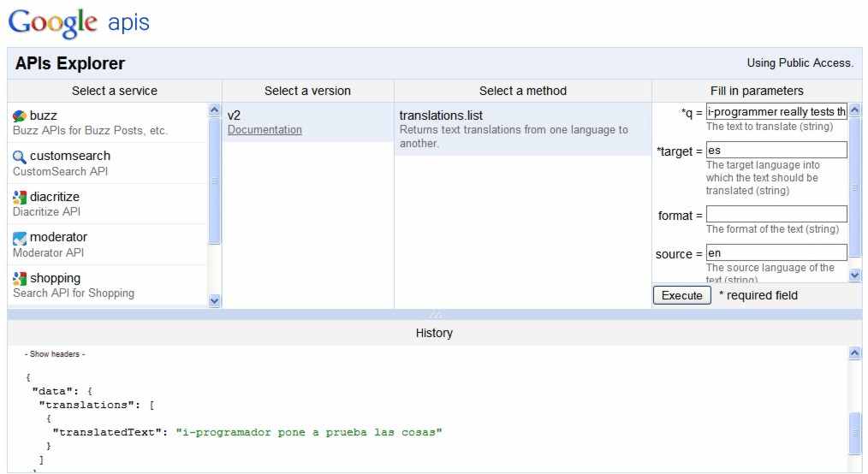Click the Fill in parameters header

[x=757, y=91]
